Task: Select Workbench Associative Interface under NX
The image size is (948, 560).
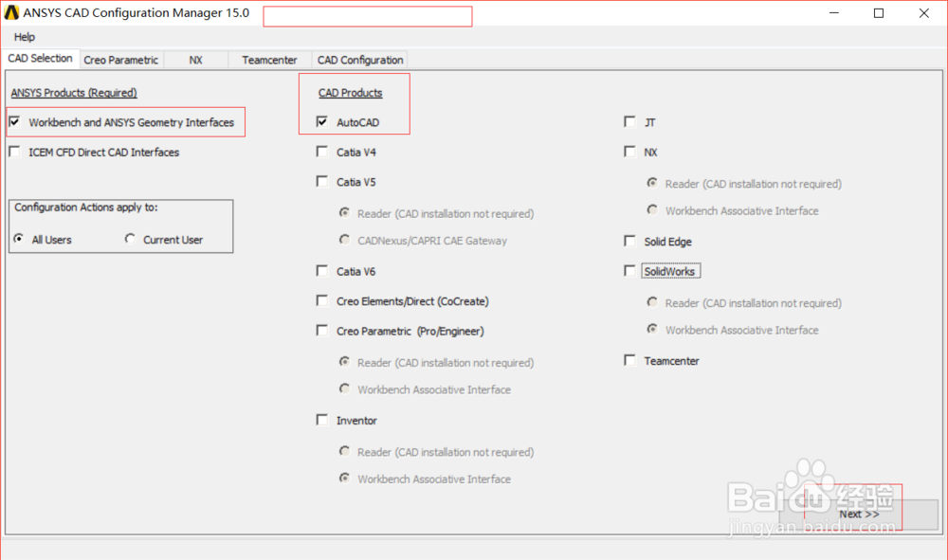Action: click(652, 210)
